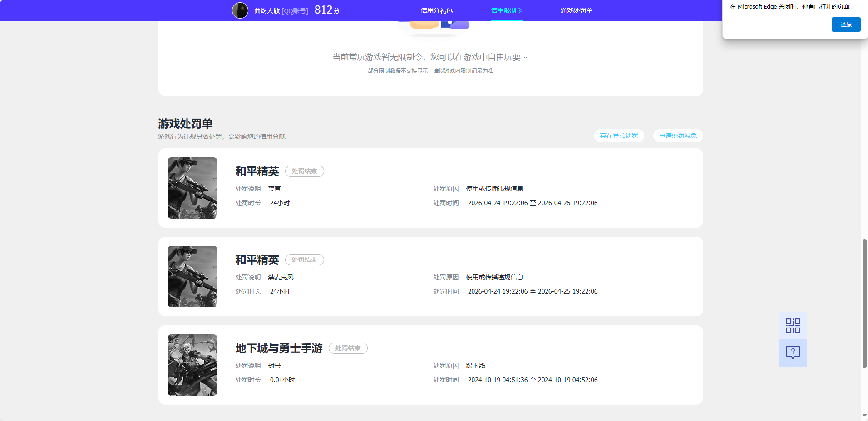Click the 和平精英 title on 禁麦克风 card

point(257,260)
